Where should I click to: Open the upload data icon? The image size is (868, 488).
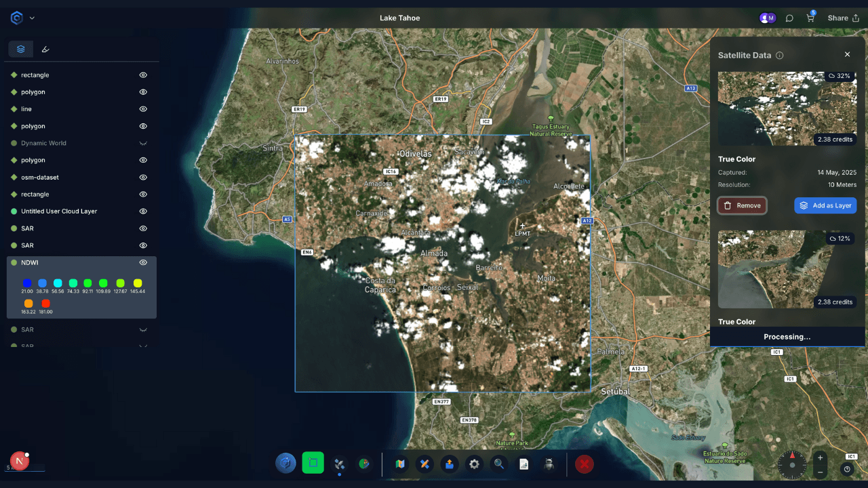tap(449, 464)
